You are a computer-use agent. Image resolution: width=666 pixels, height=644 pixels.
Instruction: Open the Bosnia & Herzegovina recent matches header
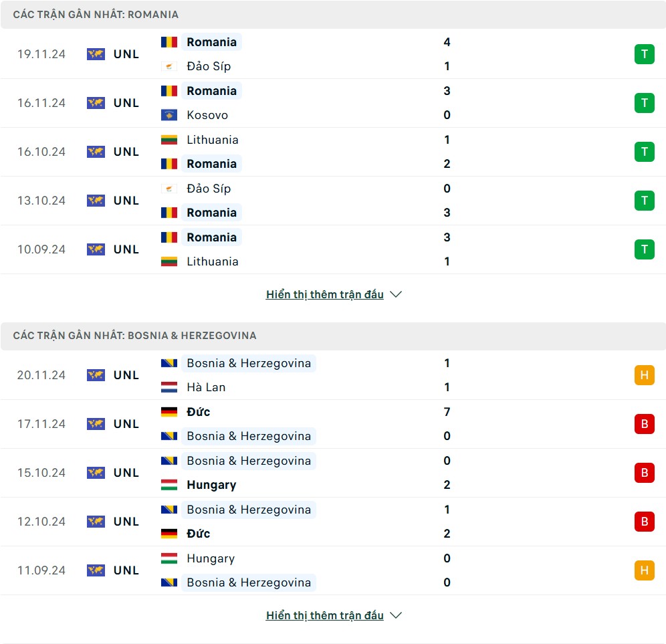coord(333,336)
